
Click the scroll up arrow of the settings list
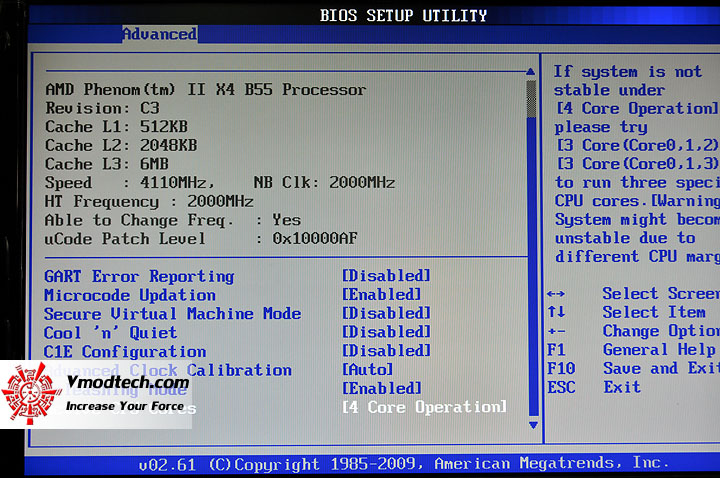(531, 72)
